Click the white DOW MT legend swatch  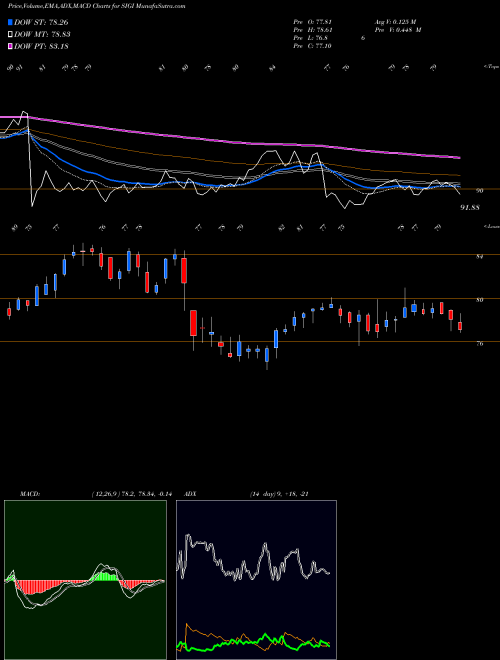[11, 35]
